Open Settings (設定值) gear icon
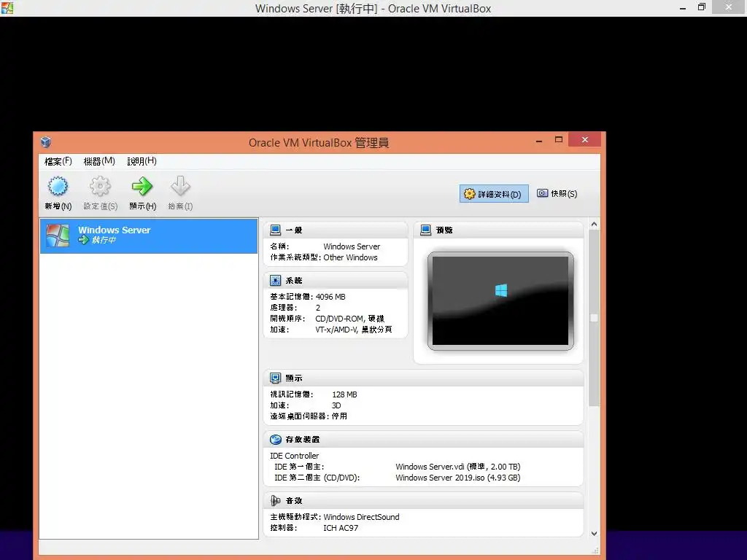Image resolution: width=747 pixels, height=560 pixels. (x=100, y=186)
